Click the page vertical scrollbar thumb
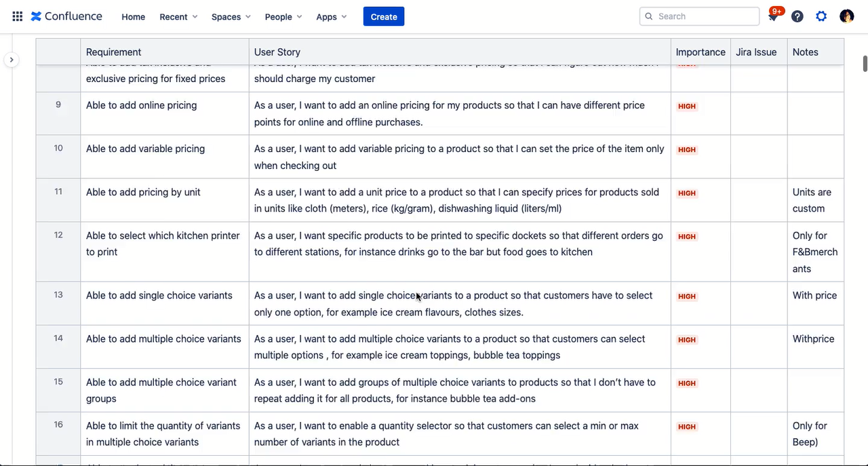This screenshot has width=868, height=466. [x=865, y=64]
